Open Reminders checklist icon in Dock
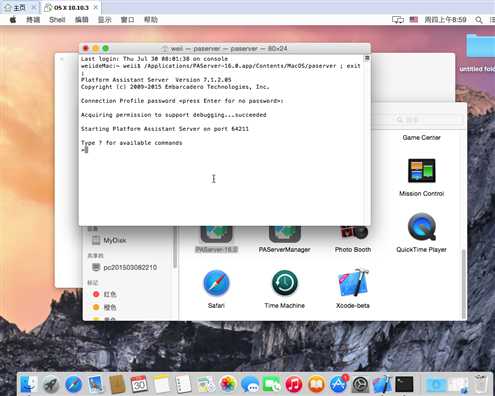The width and height of the screenshot is (495, 396). tap(183, 384)
